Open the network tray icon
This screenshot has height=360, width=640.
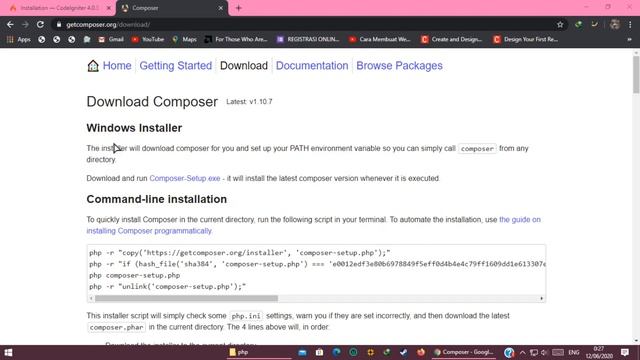coord(533,352)
